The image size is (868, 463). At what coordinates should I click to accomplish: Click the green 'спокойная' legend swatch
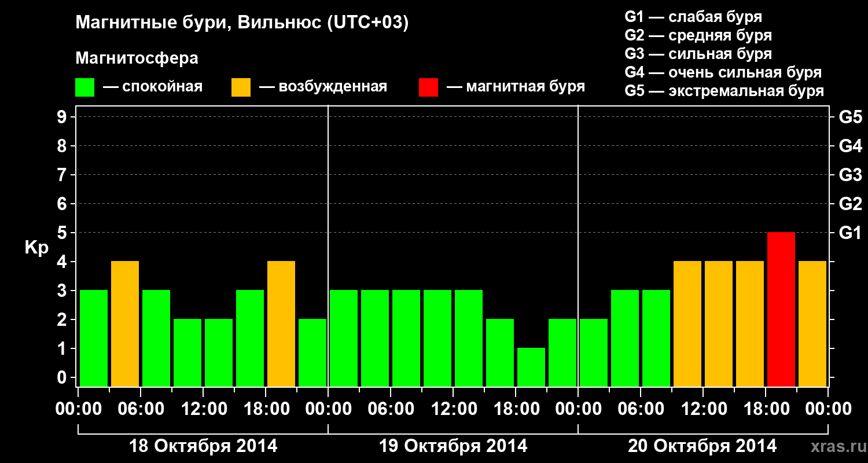coord(85,87)
